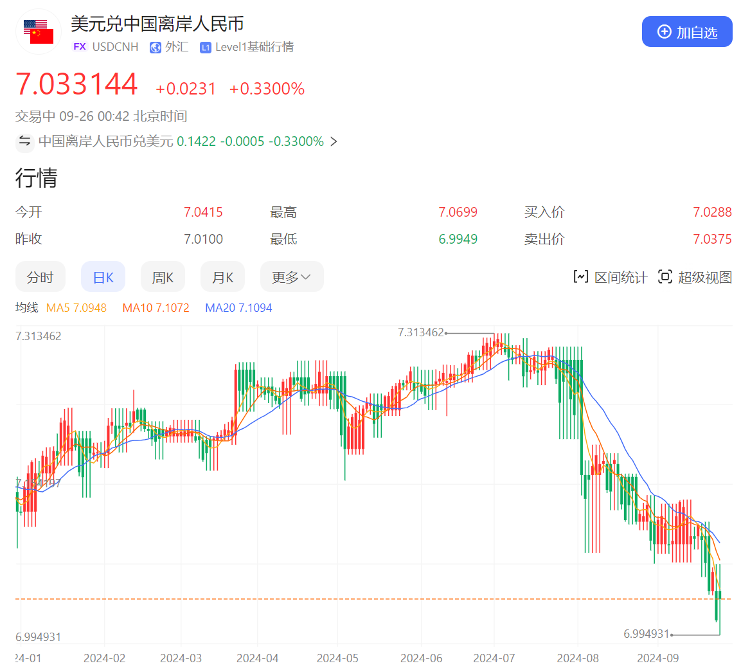Click the MA20 7.1094 indicator label

point(238,308)
